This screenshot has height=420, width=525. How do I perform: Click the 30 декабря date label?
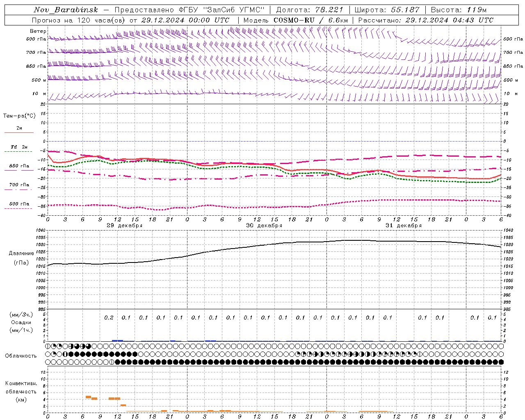pyautogui.click(x=264, y=226)
